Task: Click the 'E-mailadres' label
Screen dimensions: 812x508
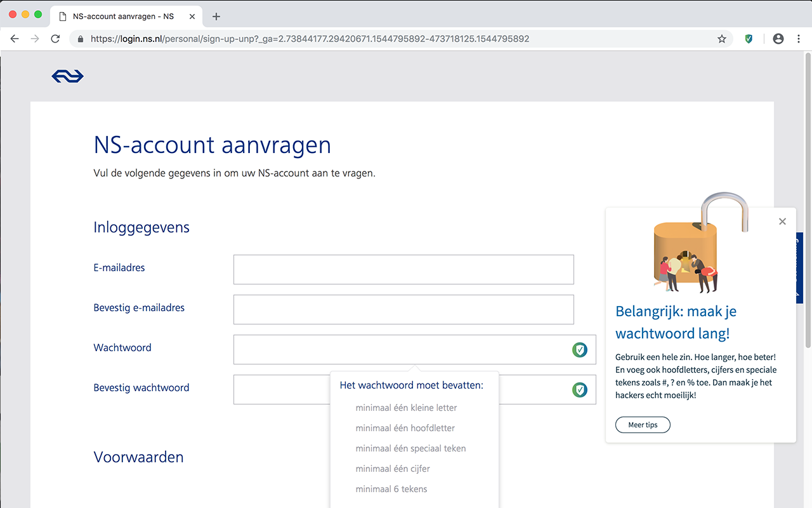Action: click(119, 268)
